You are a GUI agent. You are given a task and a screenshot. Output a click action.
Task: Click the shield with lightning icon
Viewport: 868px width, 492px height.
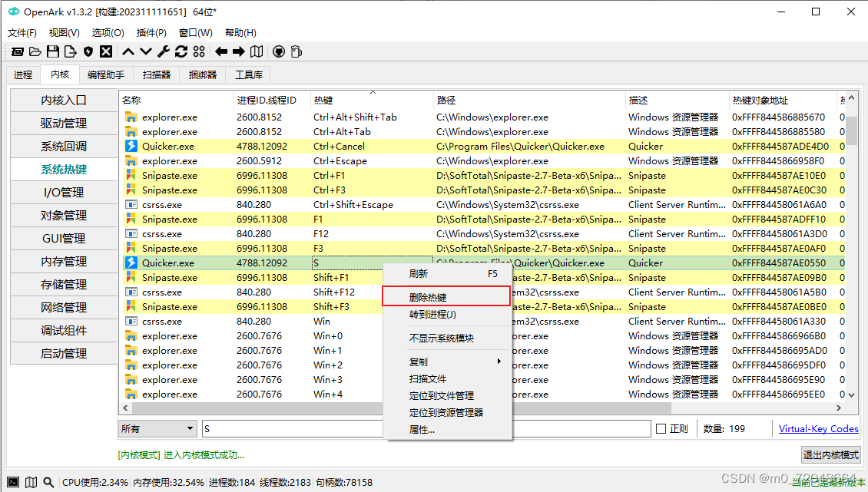pos(88,51)
